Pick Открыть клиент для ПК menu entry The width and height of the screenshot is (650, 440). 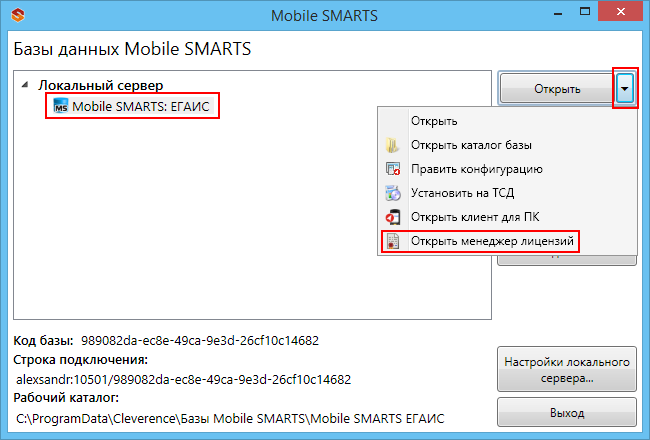click(x=507, y=217)
